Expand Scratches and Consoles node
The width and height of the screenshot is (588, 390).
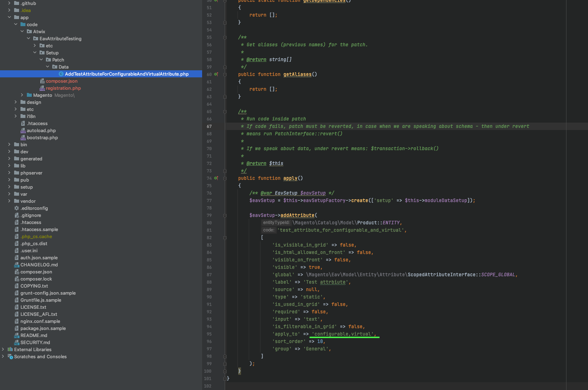(3, 356)
